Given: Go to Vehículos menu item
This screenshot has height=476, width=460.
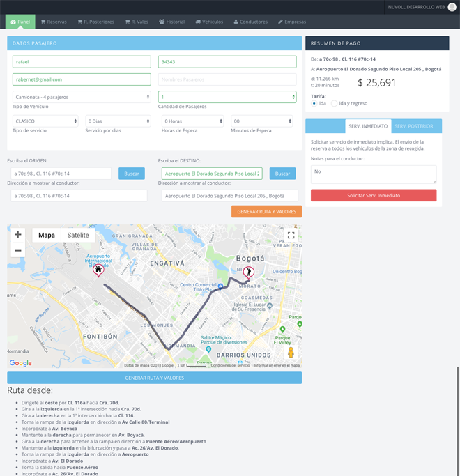Looking at the screenshot, I should click(209, 22).
